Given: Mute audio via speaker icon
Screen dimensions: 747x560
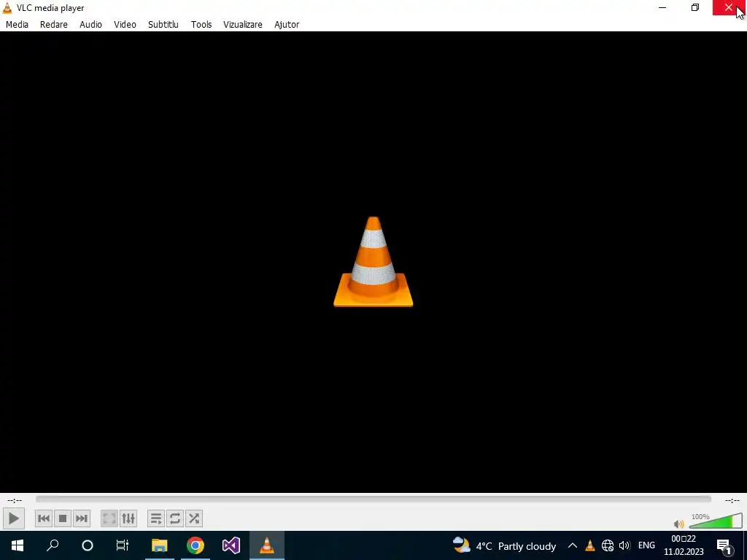Looking at the screenshot, I should pos(679,524).
